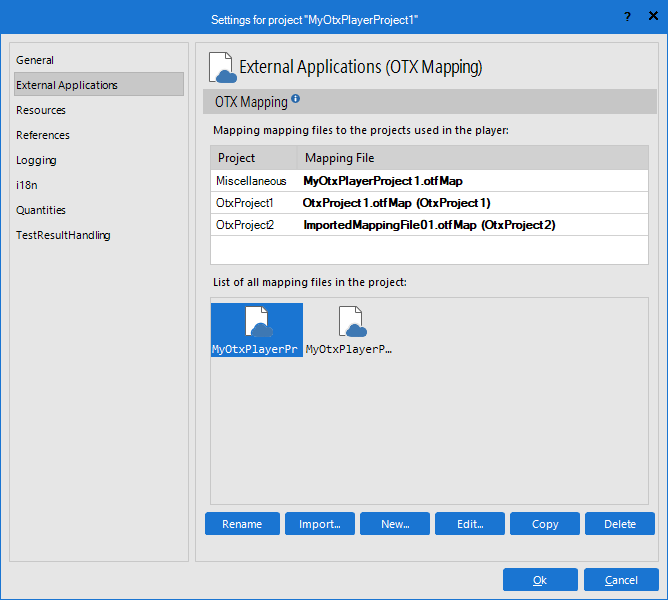668x600 pixels.
Task: Select the highlighted MyOtxPlayerPr mapping file icon
Action: click(x=257, y=330)
